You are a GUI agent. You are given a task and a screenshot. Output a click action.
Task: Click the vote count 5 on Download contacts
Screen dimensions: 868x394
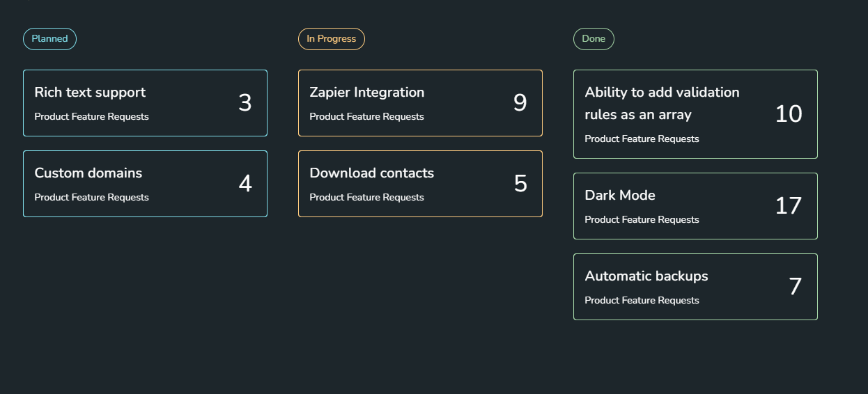point(520,184)
